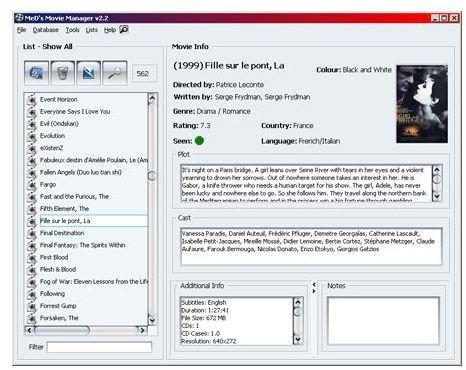Click the 562 movie count box
Screen dimensions: 466x370
point(144,73)
